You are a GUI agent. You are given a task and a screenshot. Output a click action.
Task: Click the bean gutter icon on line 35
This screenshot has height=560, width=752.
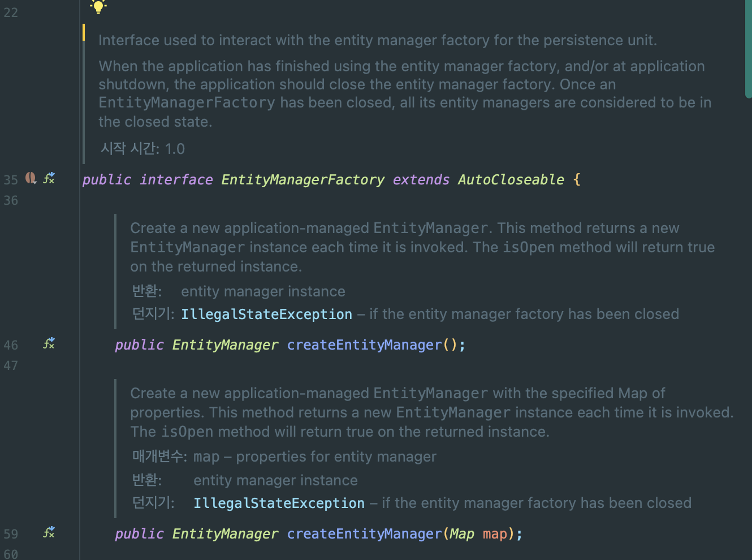coord(31,179)
